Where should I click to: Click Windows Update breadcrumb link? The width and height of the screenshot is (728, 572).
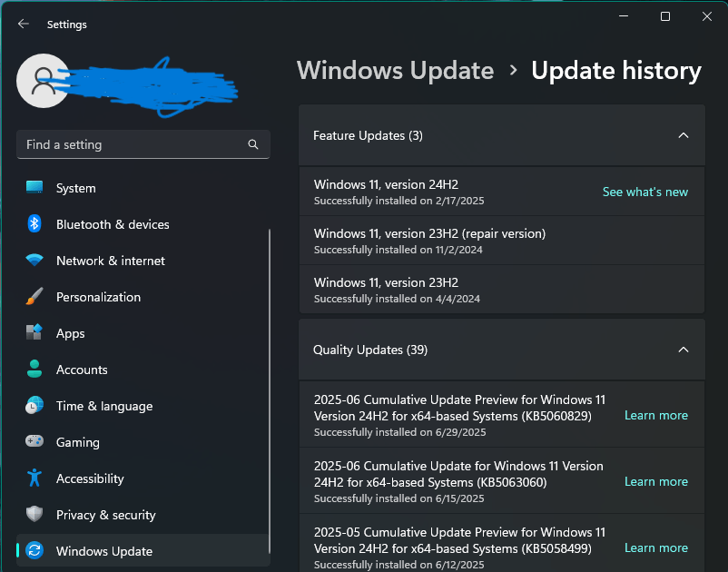(x=395, y=71)
